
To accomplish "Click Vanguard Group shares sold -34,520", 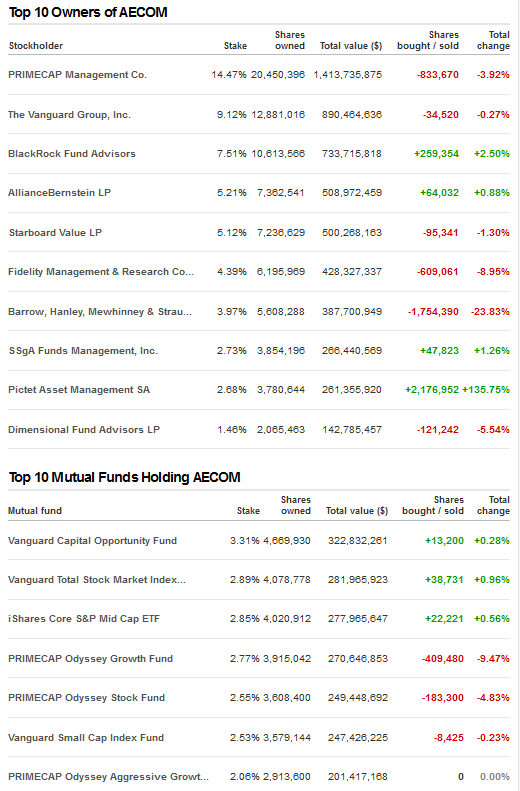I will [x=441, y=115].
